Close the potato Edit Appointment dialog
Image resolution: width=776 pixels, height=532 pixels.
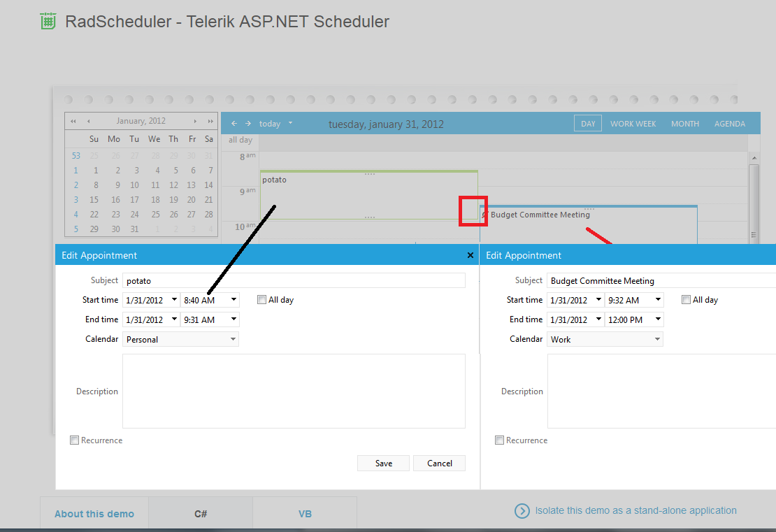pyautogui.click(x=470, y=255)
